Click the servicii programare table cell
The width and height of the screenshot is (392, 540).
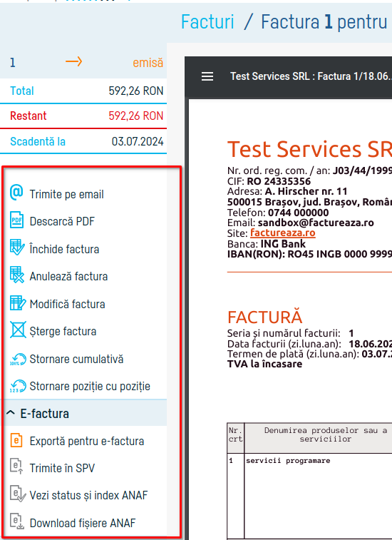coord(288,461)
